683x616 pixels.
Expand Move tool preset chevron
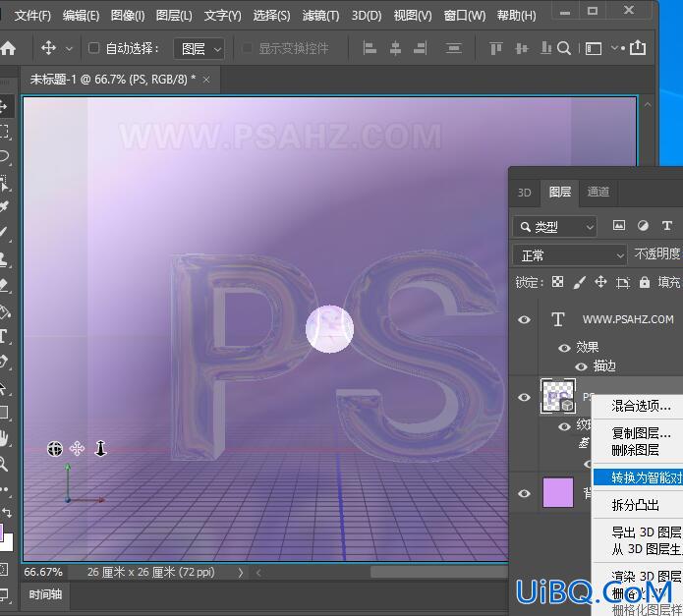point(69,49)
